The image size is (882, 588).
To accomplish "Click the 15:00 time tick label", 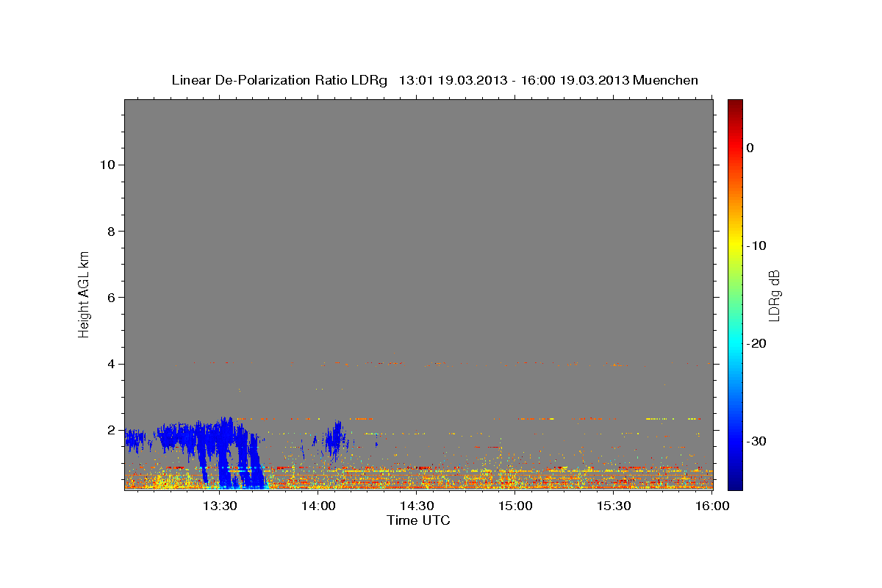I will (x=515, y=506).
